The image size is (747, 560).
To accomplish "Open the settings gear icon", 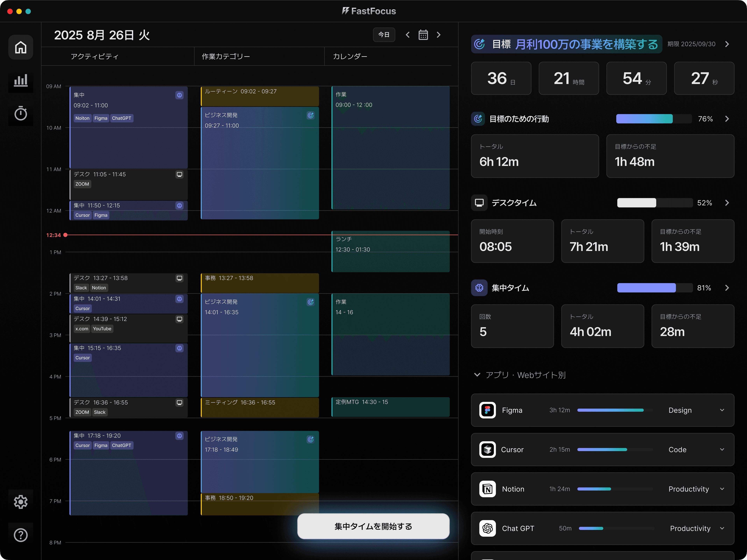I will click(x=21, y=502).
